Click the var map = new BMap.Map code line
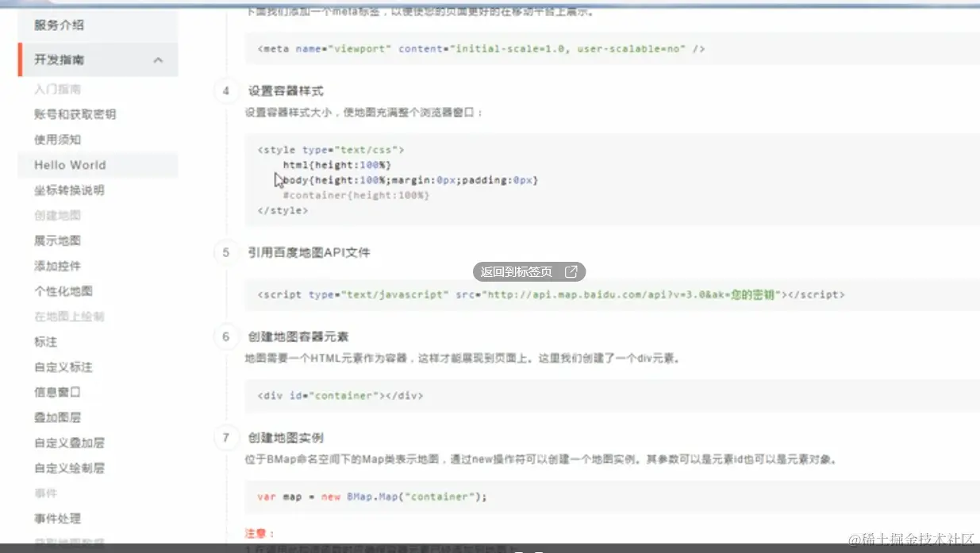Image resolution: width=980 pixels, height=553 pixels. click(371, 497)
